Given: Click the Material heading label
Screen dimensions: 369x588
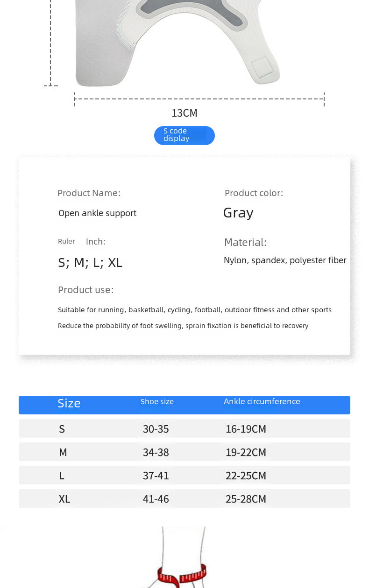Looking at the screenshot, I should pos(245,242).
